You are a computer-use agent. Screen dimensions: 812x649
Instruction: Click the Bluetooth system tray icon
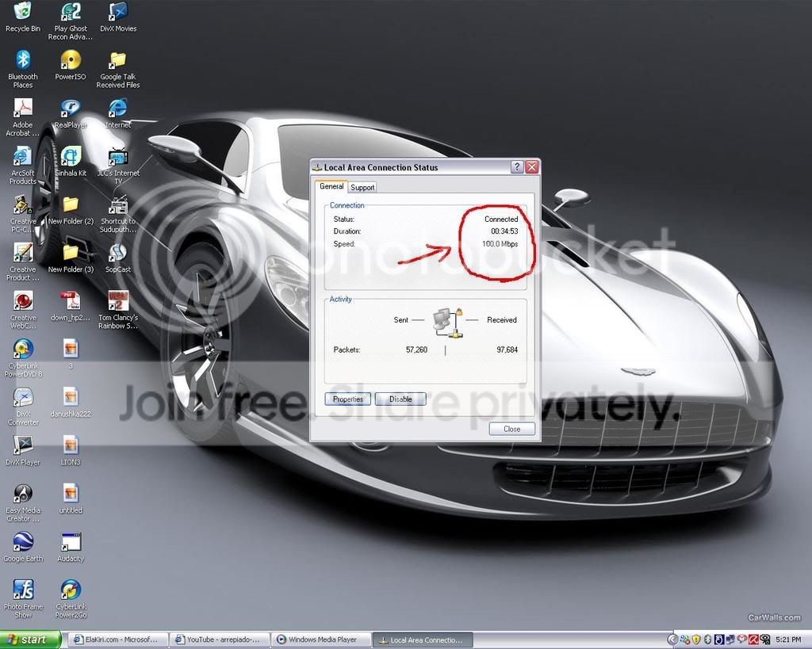[x=707, y=639]
